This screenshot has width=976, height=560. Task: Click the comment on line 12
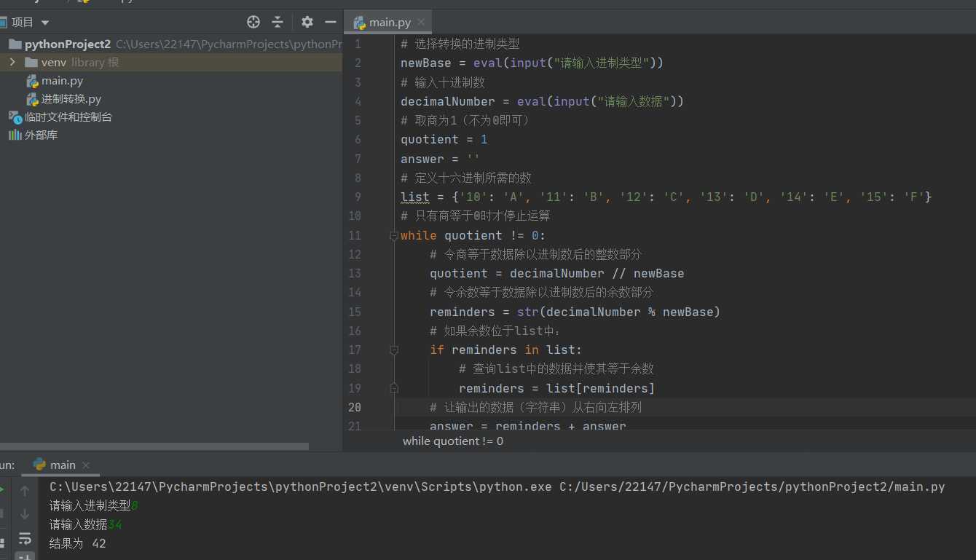point(536,254)
